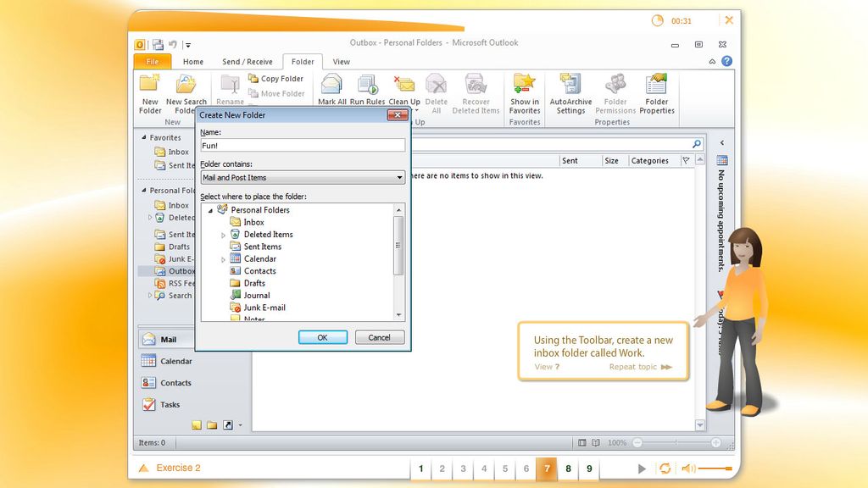This screenshot has width=868, height=488.
Task: Collapse Personal Folders in navigation pane
Action: pyautogui.click(x=144, y=190)
